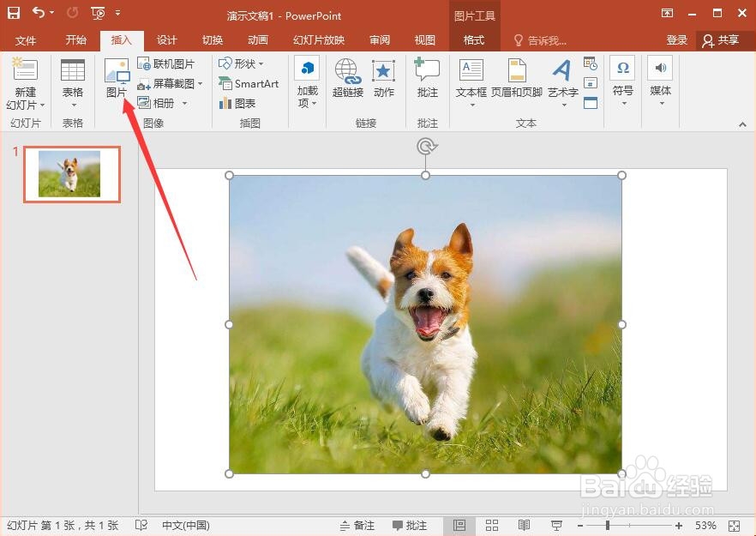This screenshot has width=756, height=536.
Task: Click the 动作 action icon
Action: point(384,71)
